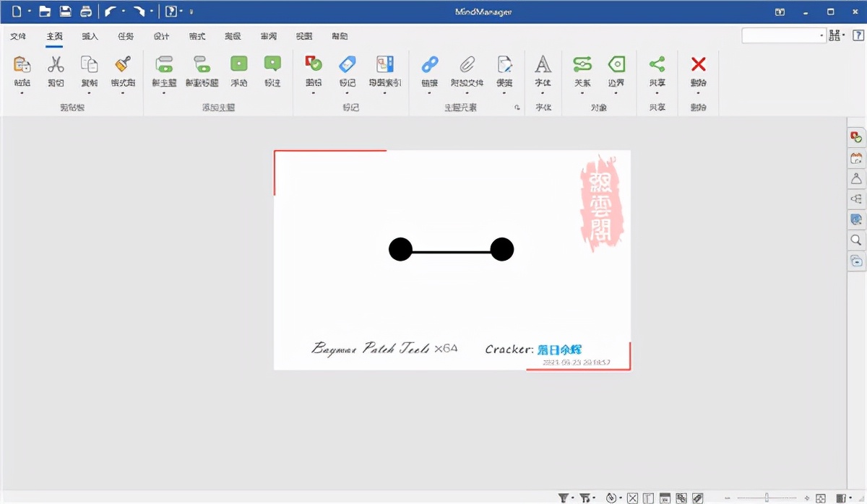
Task: Expand the filter funnel dropdown in status bar
Action: pyautogui.click(x=573, y=498)
